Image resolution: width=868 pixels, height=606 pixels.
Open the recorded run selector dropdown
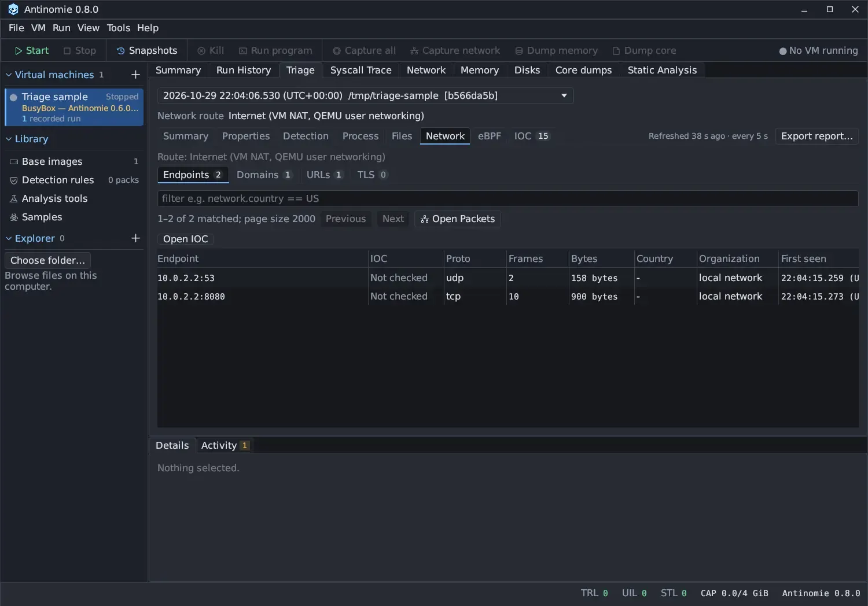pyautogui.click(x=365, y=96)
